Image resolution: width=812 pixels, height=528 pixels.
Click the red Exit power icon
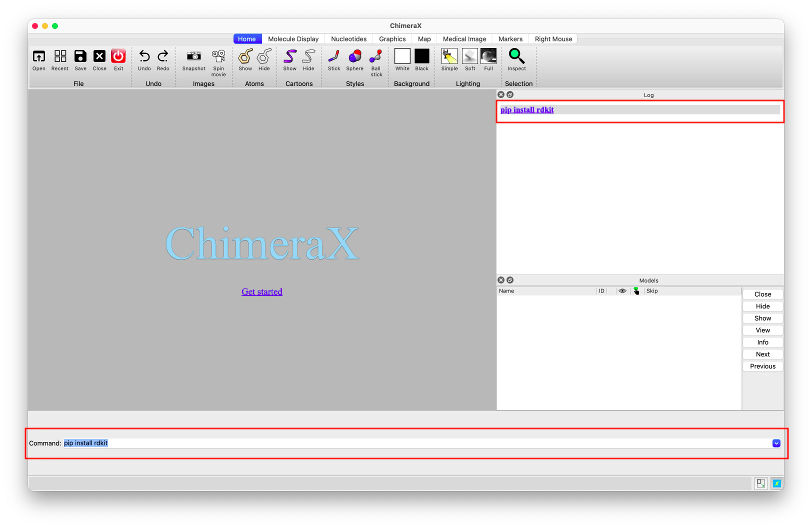tap(118, 56)
